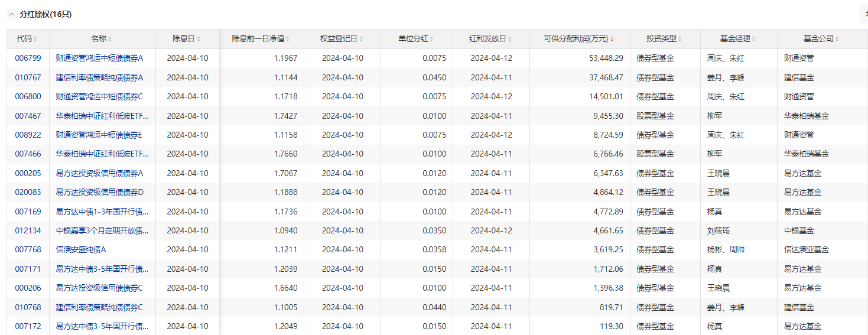Click the sort arrows next to 除息日
The image size is (868, 335).
[199, 39]
